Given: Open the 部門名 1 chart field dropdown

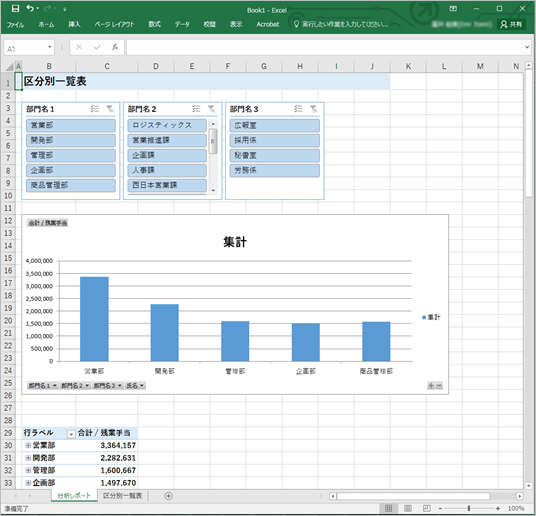Looking at the screenshot, I should coord(43,386).
